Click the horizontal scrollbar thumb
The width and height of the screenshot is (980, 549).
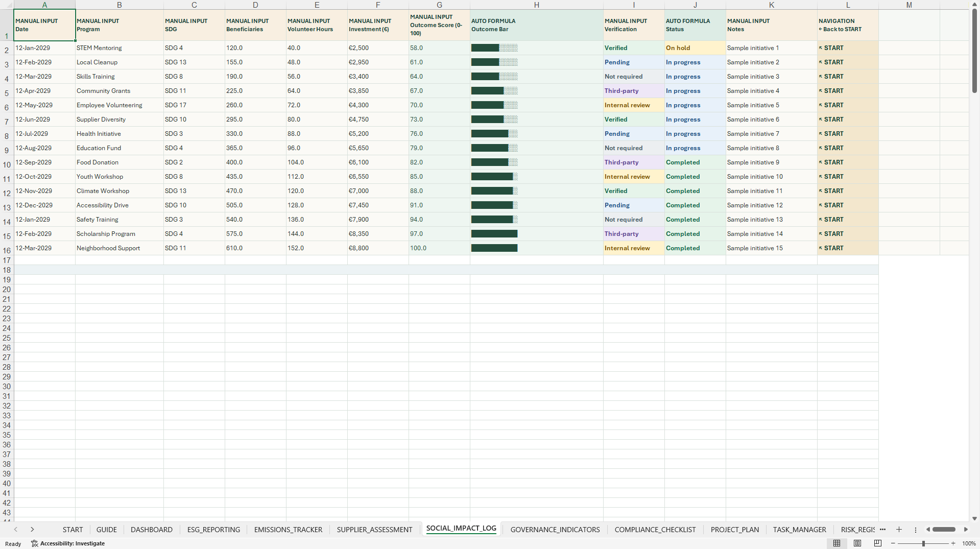(x=944, y=530)
